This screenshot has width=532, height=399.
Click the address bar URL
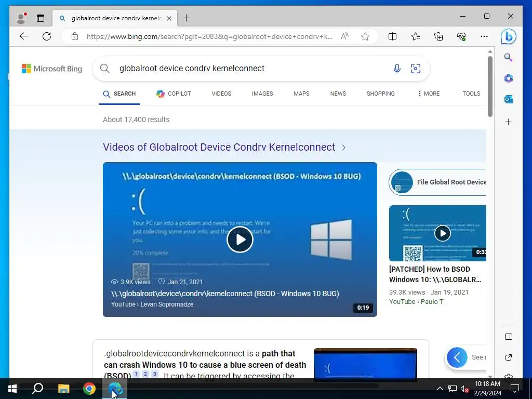[x=209, y=36]
